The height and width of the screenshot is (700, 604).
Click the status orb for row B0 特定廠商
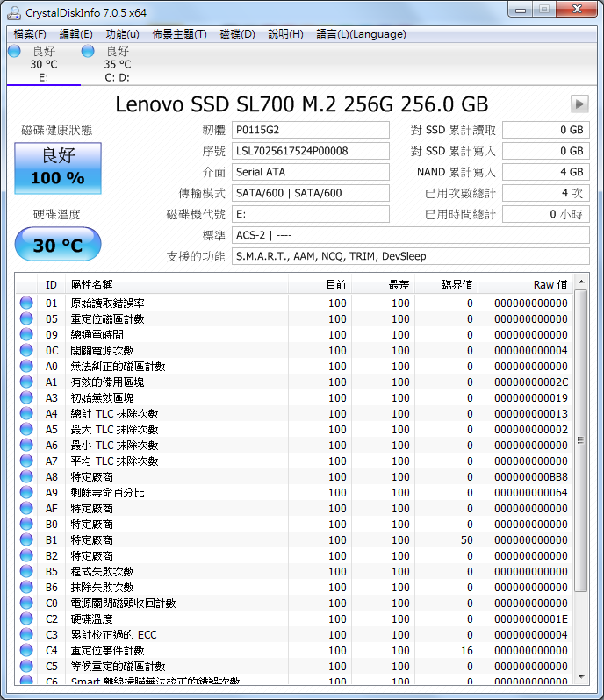click(x=26, y=524)
